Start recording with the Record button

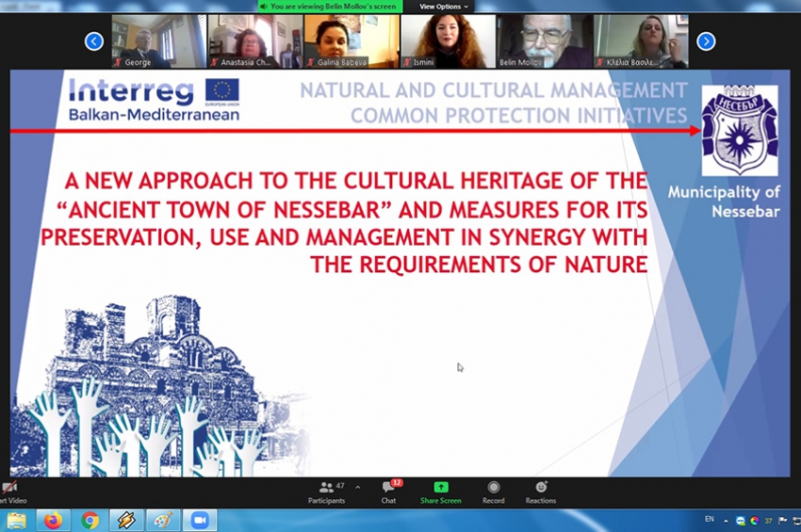[494, 491]
